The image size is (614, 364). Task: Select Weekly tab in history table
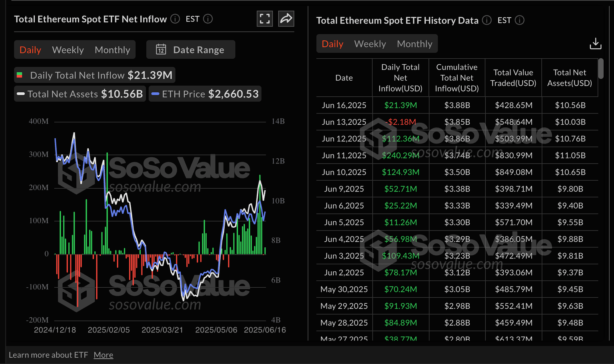370,44
